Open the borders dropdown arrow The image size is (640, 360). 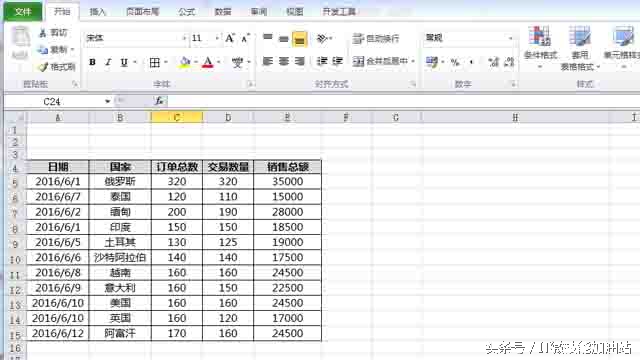click(x=166, y=62)
